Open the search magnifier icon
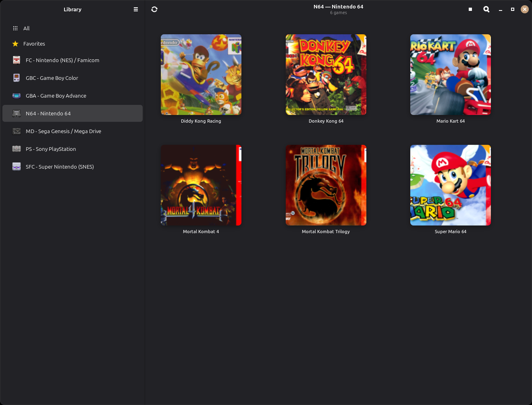 coord(486,9)
